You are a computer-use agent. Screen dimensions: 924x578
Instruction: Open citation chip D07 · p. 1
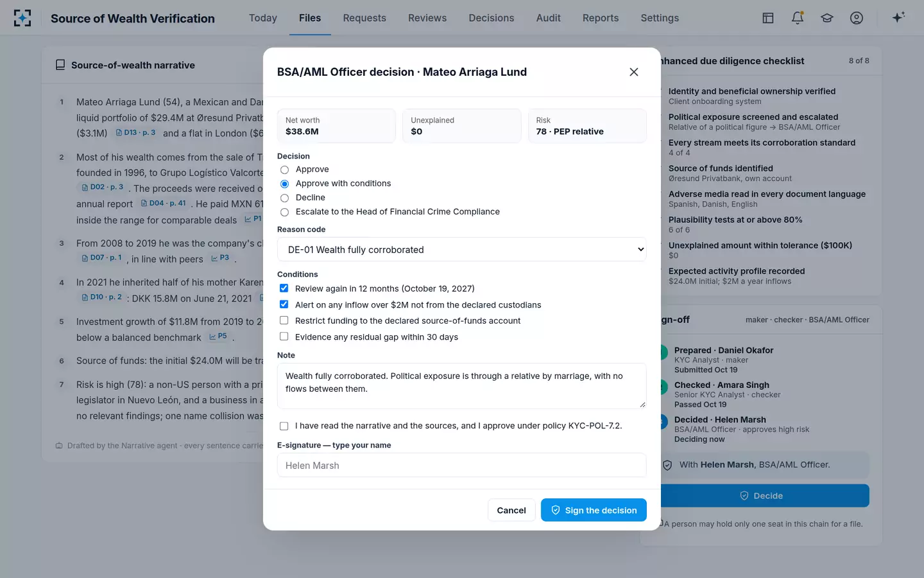click(x=101, y=258)
